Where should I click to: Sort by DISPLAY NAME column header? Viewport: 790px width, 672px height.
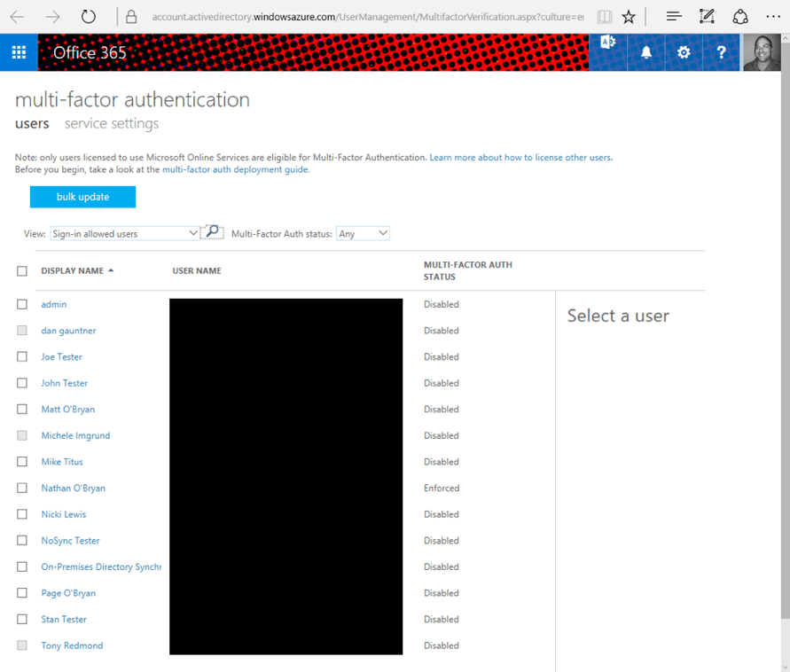(x=72, y=271)
